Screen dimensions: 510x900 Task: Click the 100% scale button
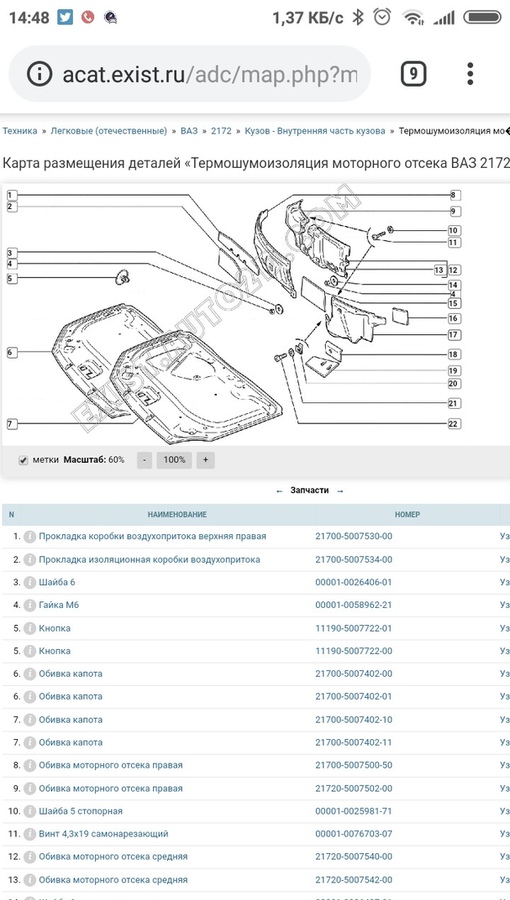(174, 460)
